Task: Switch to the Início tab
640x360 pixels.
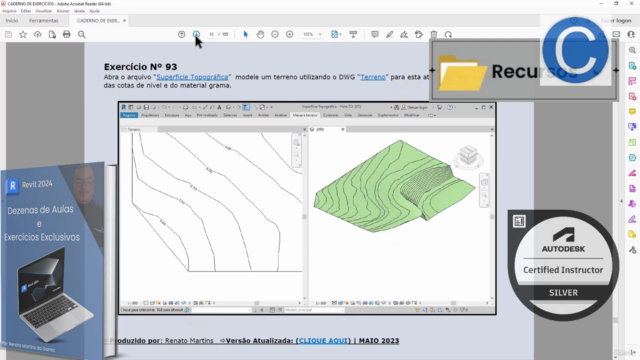Action: coord(12,20)
